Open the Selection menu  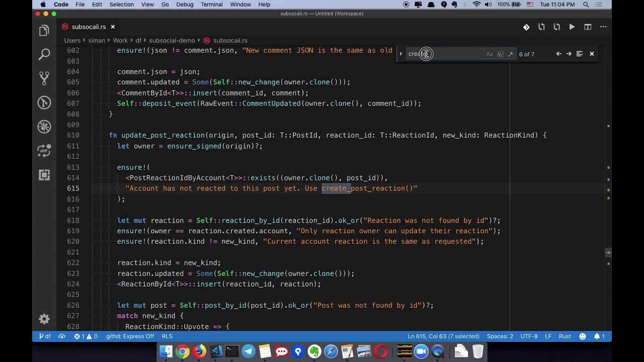click(x=122, y=5)
